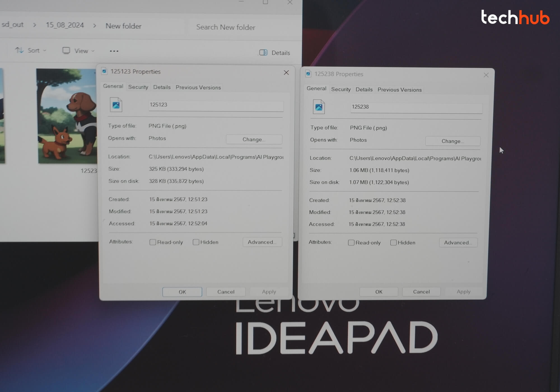Screen dimensions: 560x392
Task: Click Apply in 125123 Properties
Action: [269, 292]
